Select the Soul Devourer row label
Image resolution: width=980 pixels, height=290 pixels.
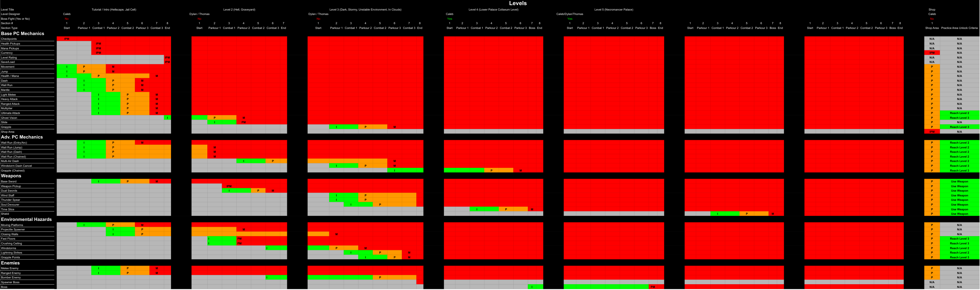pos(10,205)
